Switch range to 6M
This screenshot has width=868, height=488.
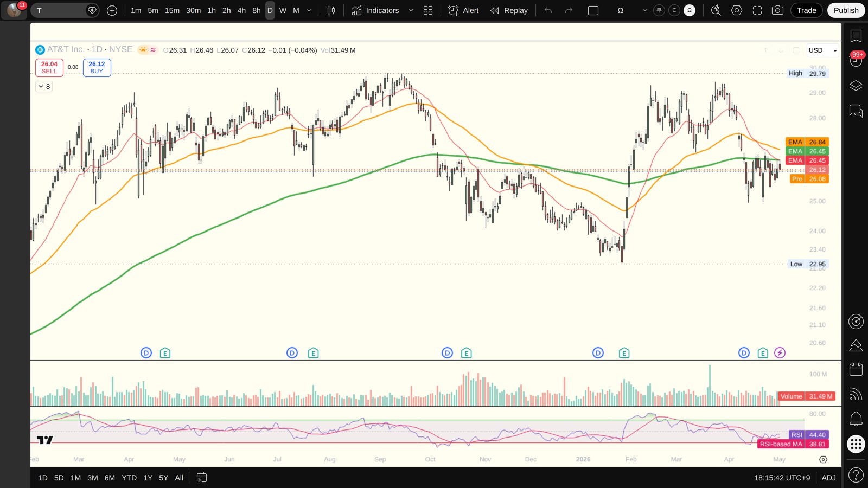[x=110, y=478]
